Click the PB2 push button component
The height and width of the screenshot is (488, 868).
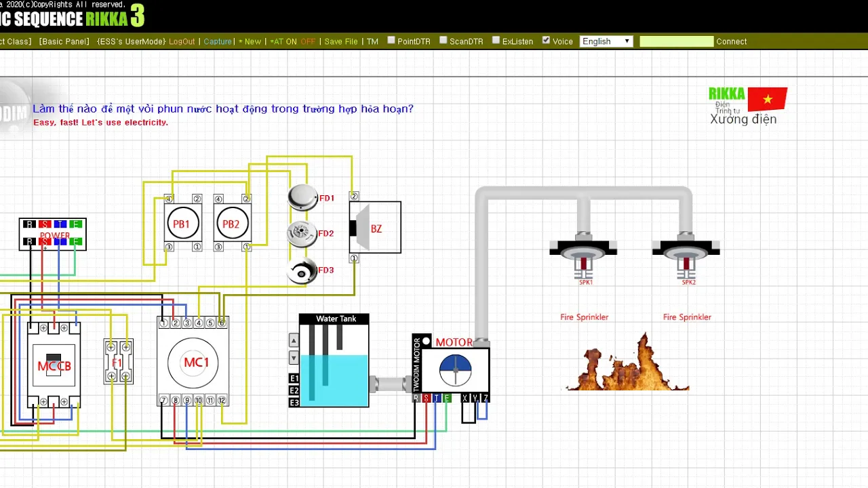232,224
